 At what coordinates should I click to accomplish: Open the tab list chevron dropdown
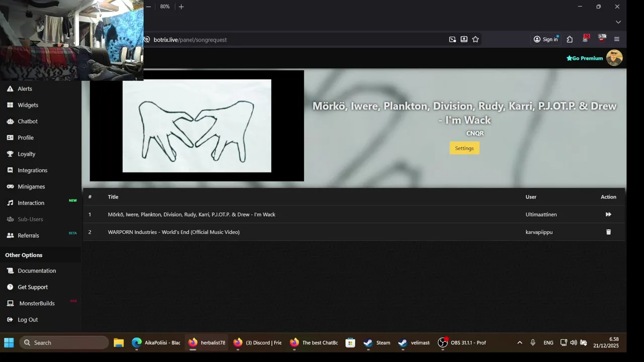(618, 22)
